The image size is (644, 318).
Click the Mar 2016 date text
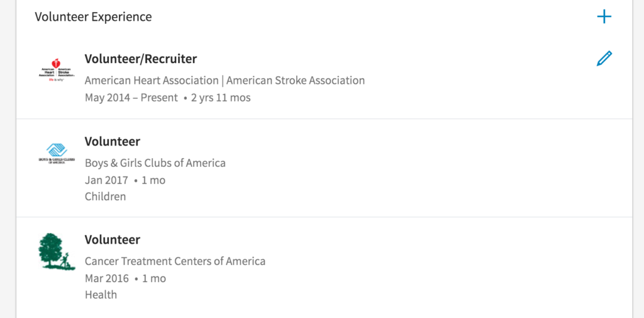click(107, 278)
